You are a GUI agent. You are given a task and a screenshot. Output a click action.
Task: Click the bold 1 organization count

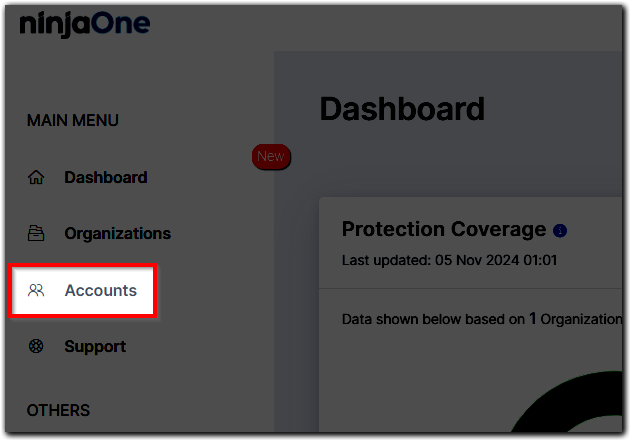click(533, 319)
